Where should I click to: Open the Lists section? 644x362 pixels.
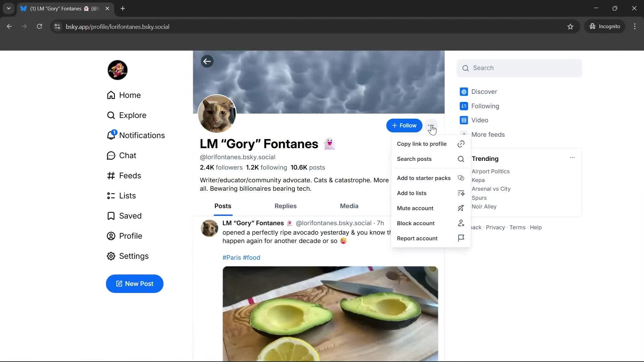point(128,195)
